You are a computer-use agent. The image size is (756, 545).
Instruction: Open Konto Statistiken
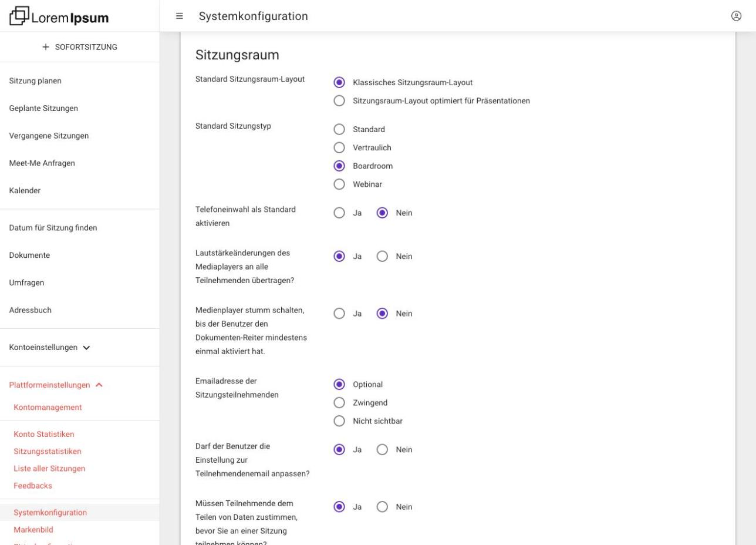(x=44, y=434)
